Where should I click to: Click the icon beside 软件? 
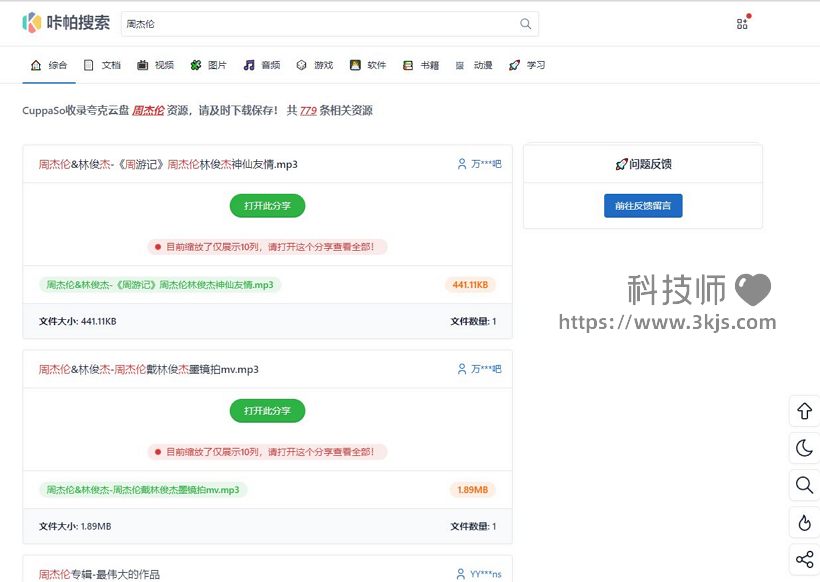click(x=355, y=65)
